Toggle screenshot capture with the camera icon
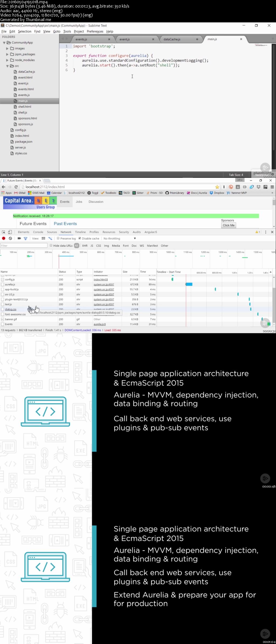Screen dimensions: 276x644 [x=19, y=238]
